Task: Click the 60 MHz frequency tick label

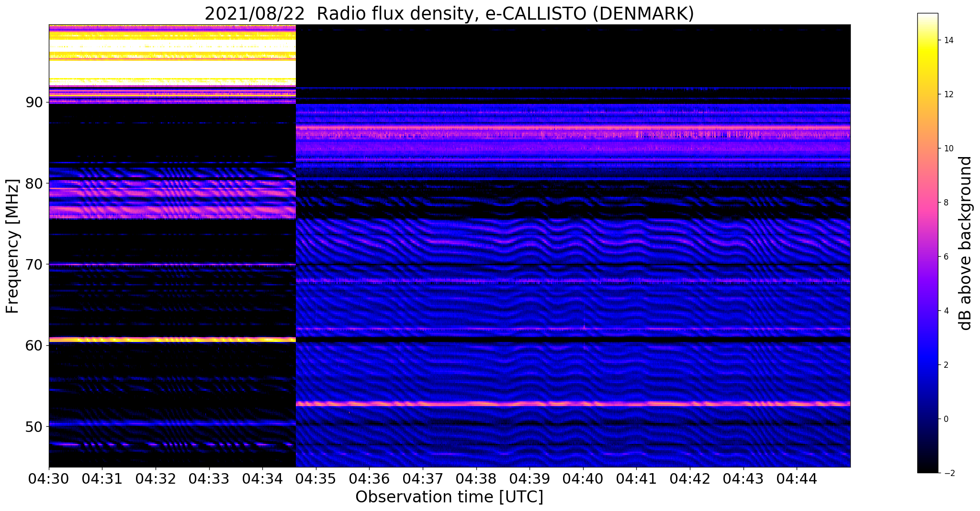Action: tap(34, 345)
